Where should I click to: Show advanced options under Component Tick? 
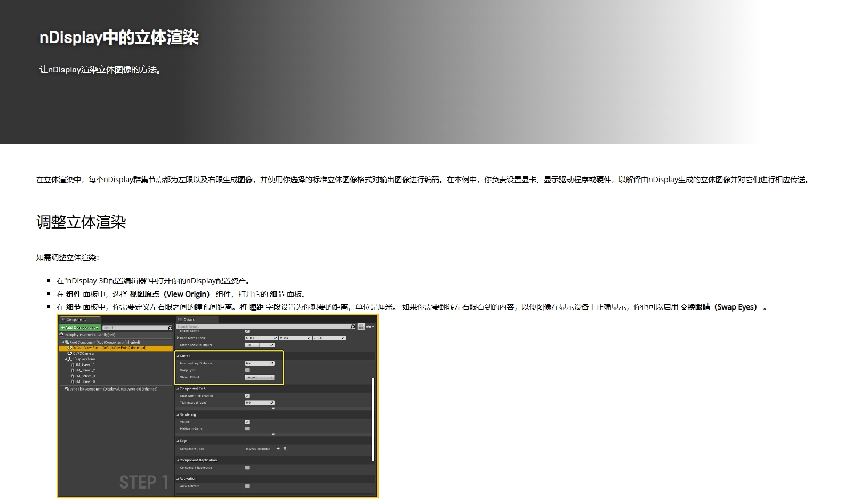coord(273,408)
